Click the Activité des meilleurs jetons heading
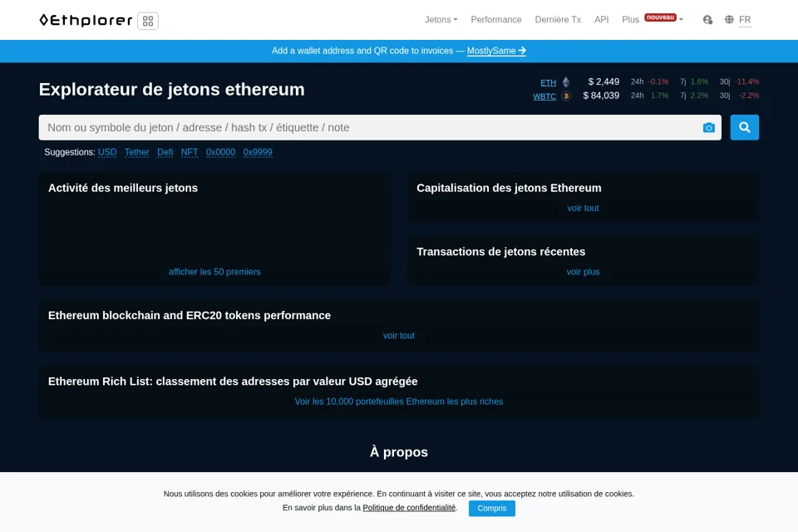 [x=123, y=188]
